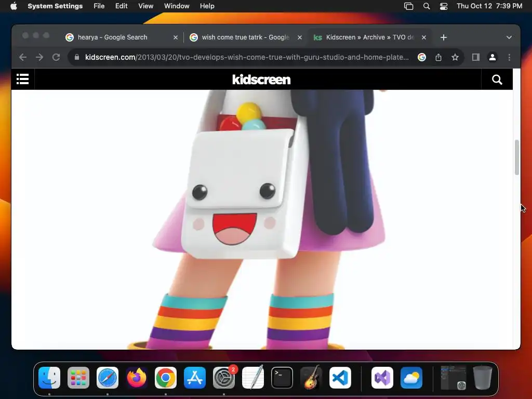Viewport: 532px width, 399px height.
Task: Open App Store from the Dock
Action: 195,378
